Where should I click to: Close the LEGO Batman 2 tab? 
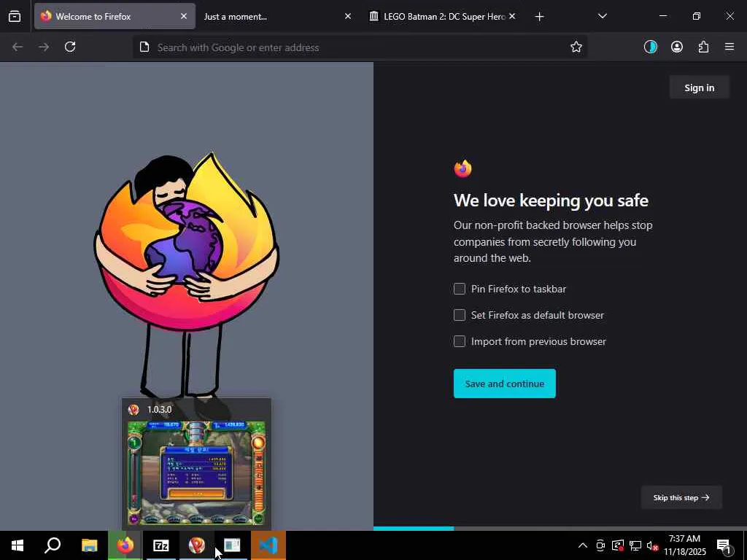point(512,16)
